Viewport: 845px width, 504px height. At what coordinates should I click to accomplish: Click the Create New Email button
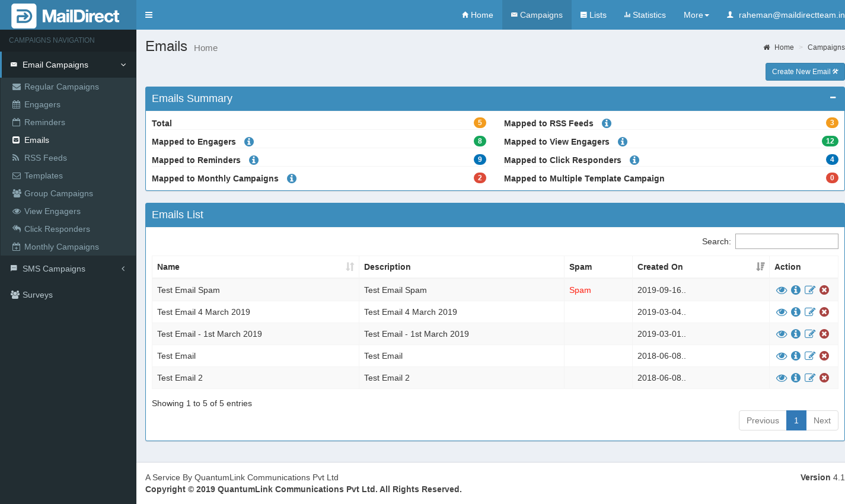coord(805,72)
